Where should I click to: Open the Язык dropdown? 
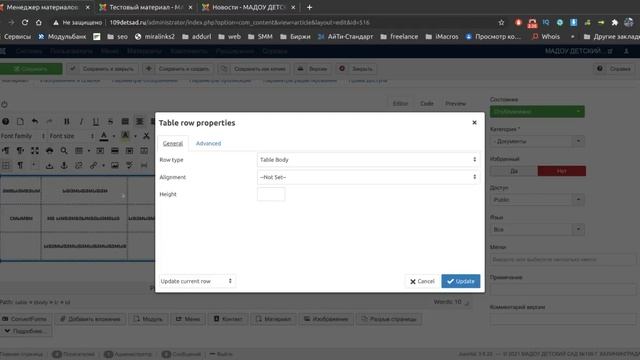pyautogui.click(x=537, y=229)
